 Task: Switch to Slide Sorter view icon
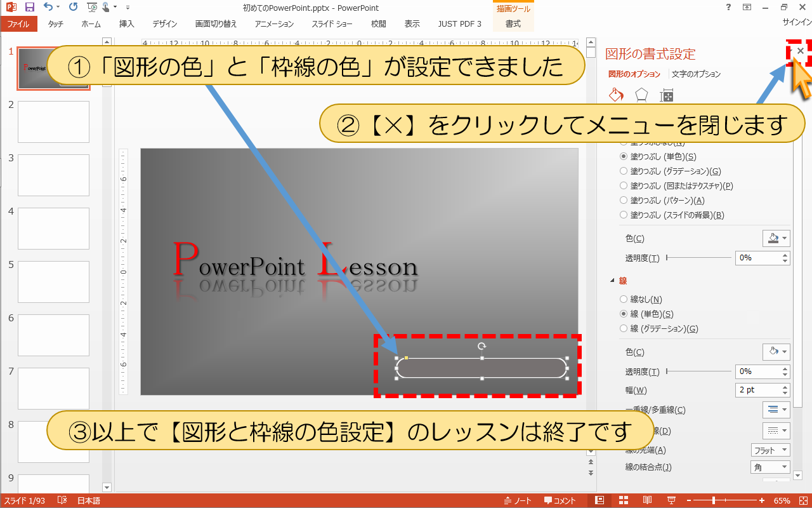[x=624, y=500]
